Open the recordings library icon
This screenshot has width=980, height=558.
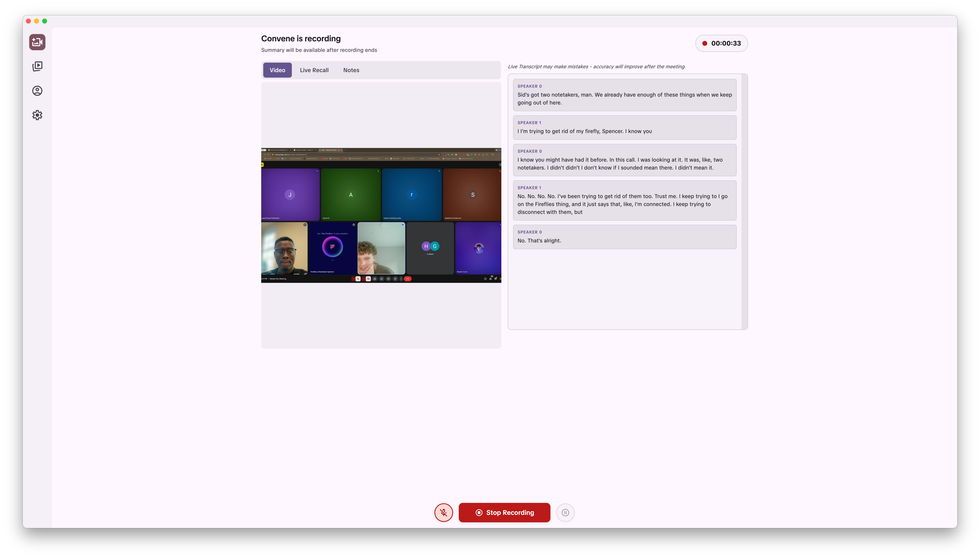[37, 66]
